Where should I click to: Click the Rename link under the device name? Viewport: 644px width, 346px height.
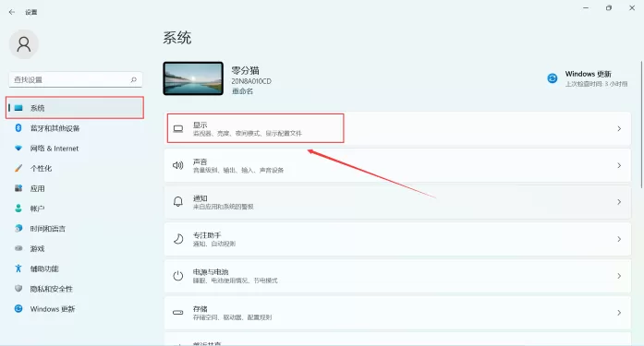point(242,91)
